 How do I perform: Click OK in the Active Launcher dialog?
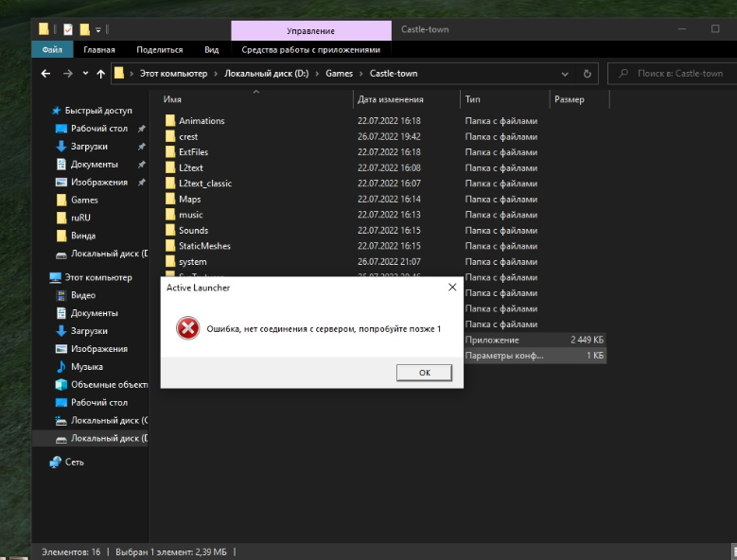pyautogui.click(x=424, y=373)
